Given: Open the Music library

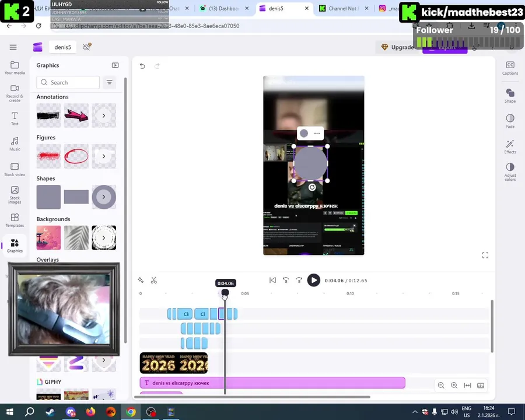Looking at the screenshot, I should coord(15,144).
